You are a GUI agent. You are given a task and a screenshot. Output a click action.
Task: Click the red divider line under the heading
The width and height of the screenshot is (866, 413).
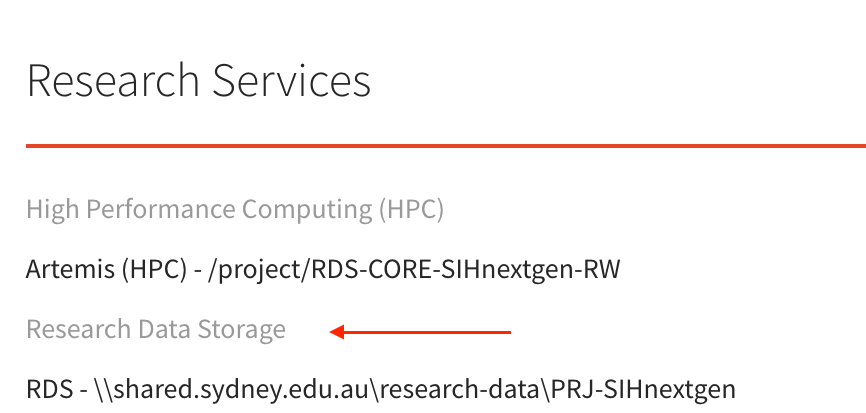[445, 146]
